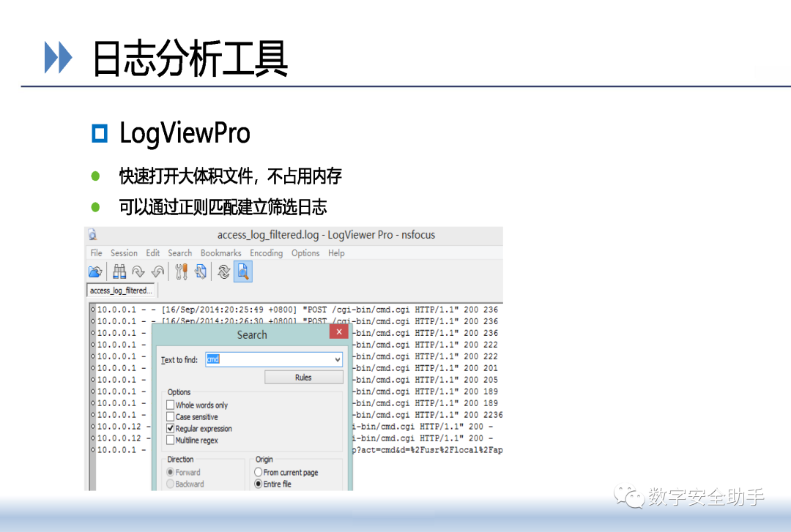Image resolution: width=791 pixels, height=532 pixels.
Task: Click log line ending with 200 2236
Action: click(x=300, y=414)
